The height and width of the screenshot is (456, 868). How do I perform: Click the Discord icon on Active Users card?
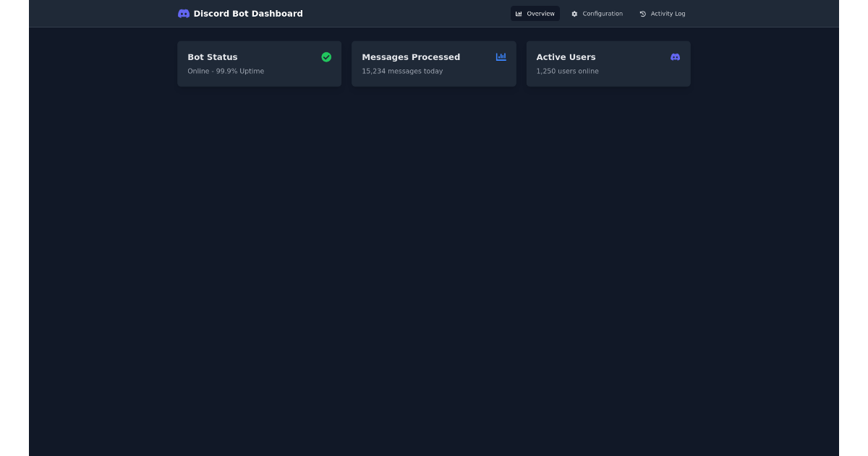(x=675, y=57)
